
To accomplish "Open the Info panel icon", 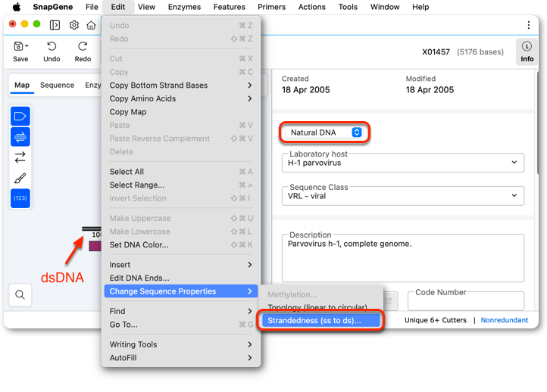I will (x=527, y=51).
